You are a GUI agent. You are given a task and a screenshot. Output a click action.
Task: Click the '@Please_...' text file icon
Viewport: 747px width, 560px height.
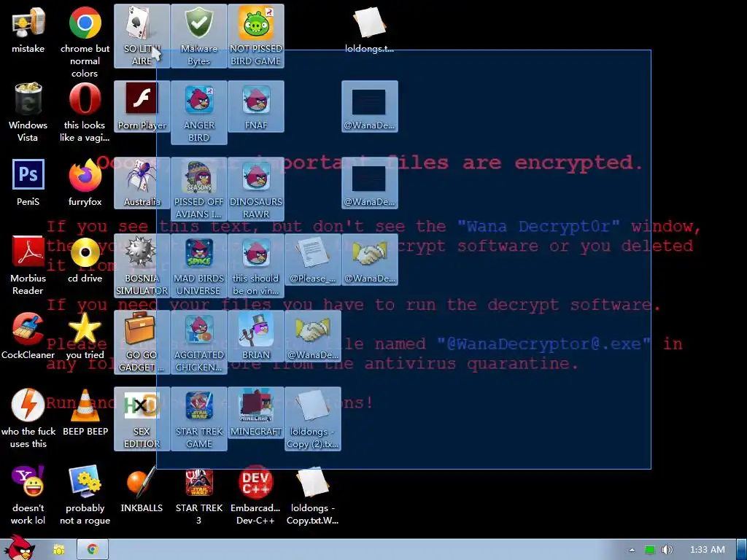[313, 260]
